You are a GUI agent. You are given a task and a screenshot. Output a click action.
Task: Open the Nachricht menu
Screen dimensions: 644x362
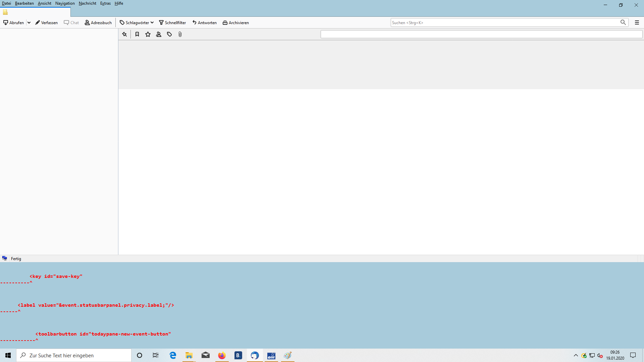(87, 3)
